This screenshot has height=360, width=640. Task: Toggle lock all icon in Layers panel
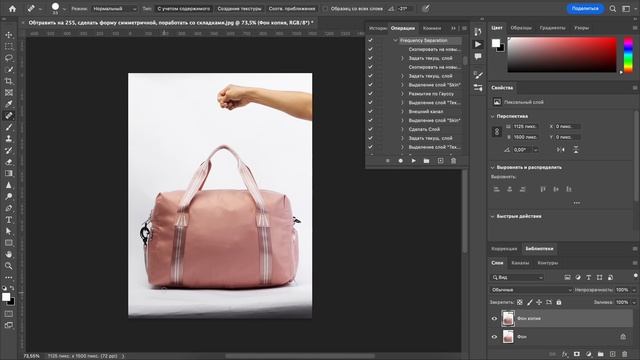pos(559,302)
